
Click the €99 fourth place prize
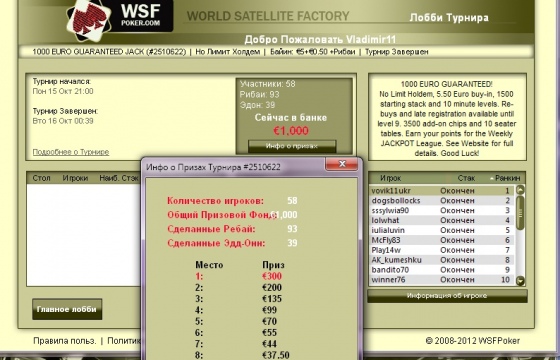269,310
